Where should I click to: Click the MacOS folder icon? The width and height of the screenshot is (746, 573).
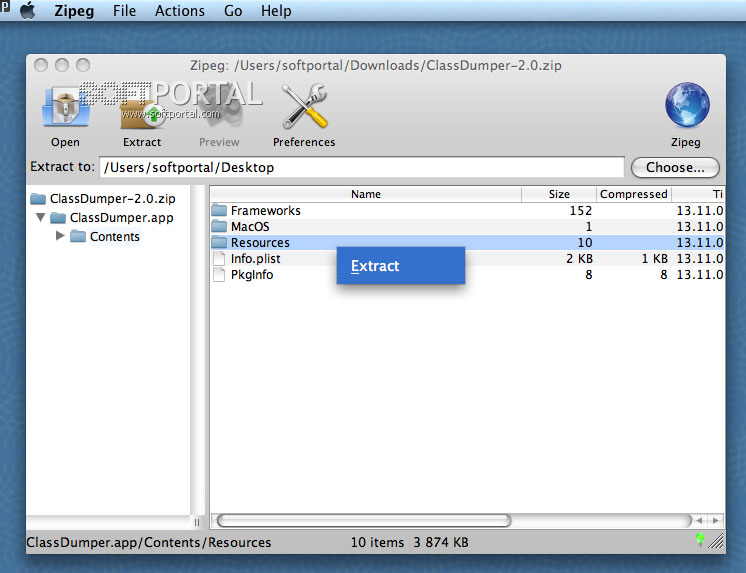coord(219,226)
